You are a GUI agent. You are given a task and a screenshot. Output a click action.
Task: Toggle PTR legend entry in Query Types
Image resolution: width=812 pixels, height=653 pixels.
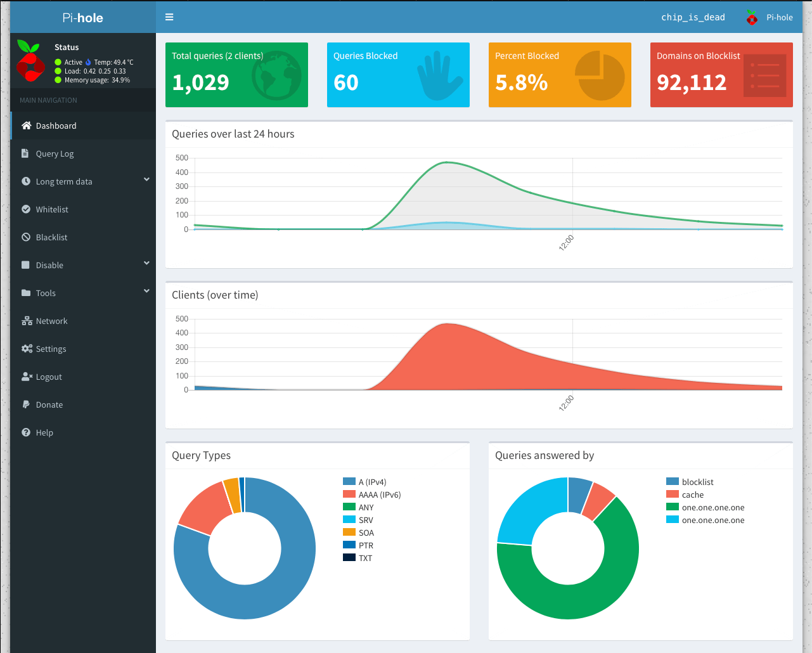pyautogui.click(x=358, y=545)
